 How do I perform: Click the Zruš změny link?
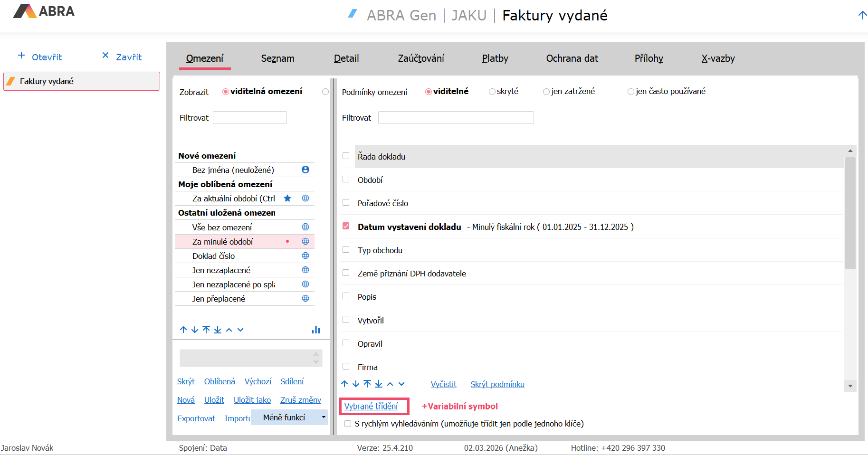(301, 400)
